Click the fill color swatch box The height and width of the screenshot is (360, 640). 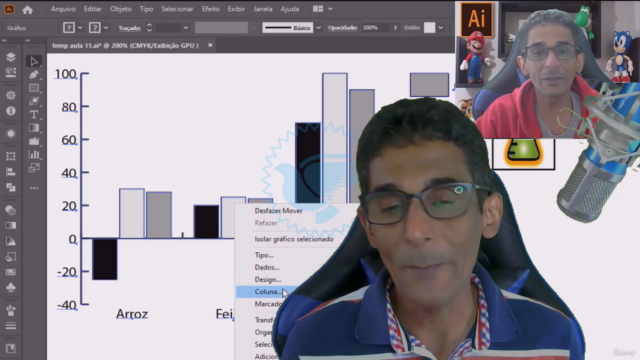click(x=69, y=28)
